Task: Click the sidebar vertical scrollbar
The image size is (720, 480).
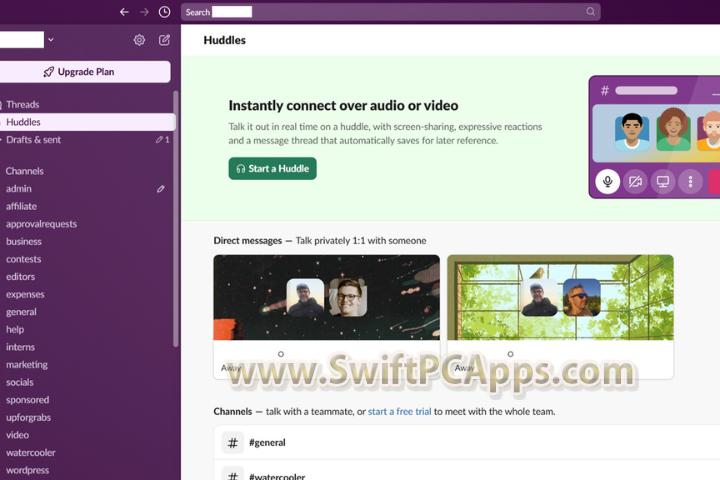Action: (x=175, y=219)
